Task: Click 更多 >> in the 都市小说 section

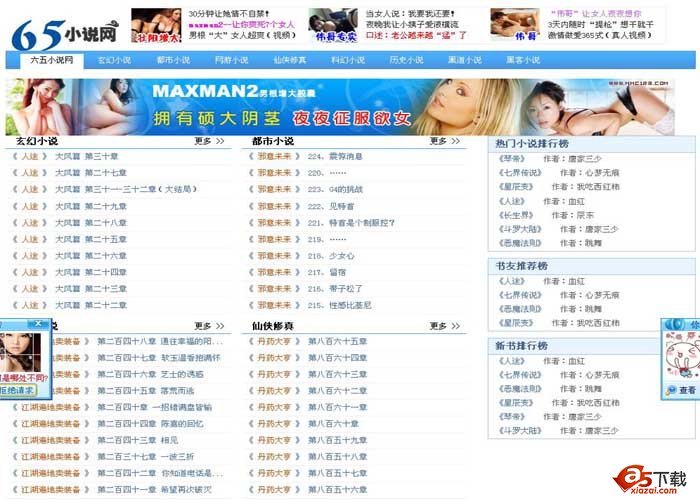Action: tap(445, 141)
